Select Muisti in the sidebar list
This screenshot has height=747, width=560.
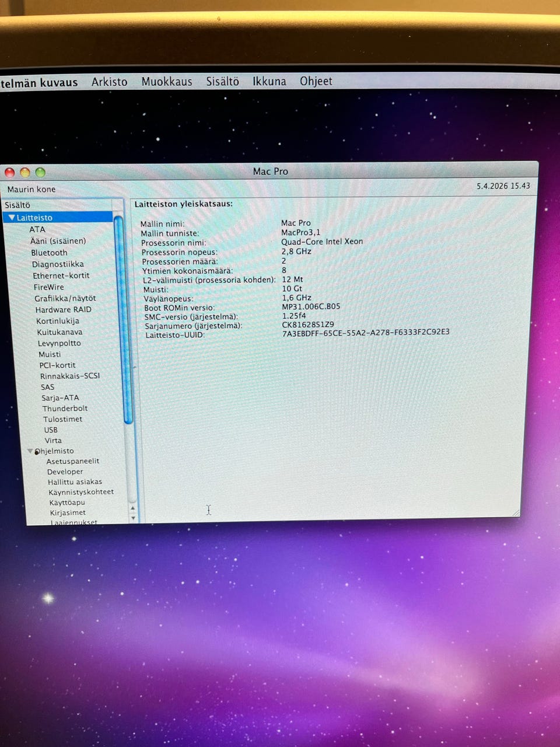click(50, 354)
